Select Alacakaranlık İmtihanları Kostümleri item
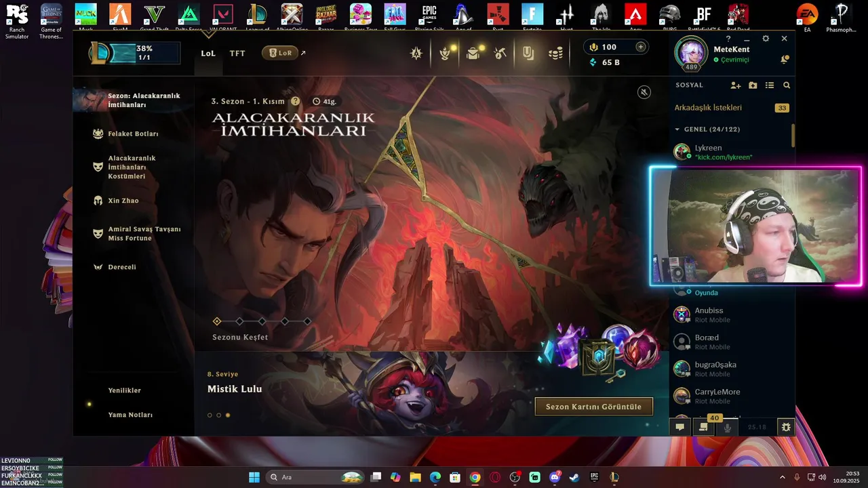 coord(125,167)
